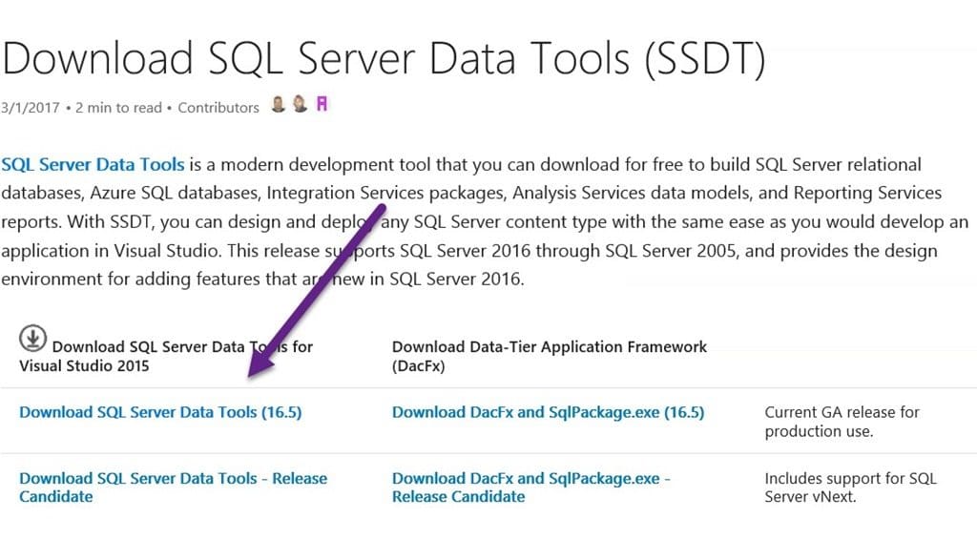Open Download DacFx and SqlPackage.exe (16.5) link

[x=548, y=412]
